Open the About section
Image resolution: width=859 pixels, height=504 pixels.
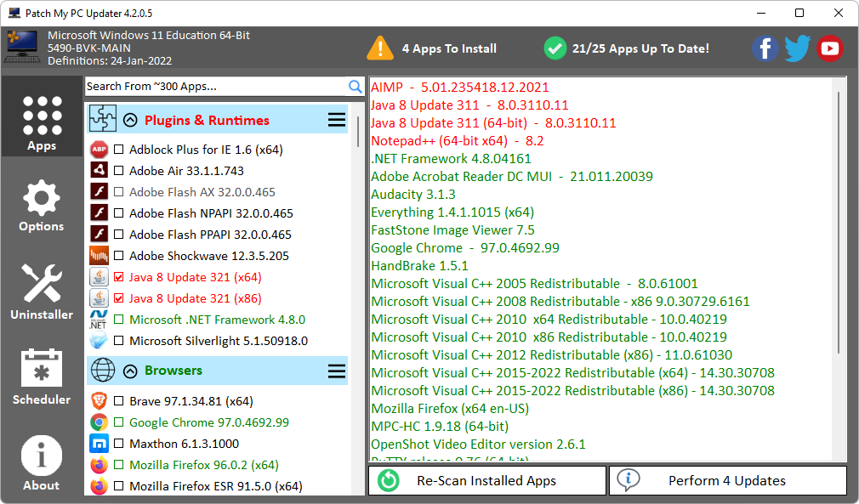(42, 463)
